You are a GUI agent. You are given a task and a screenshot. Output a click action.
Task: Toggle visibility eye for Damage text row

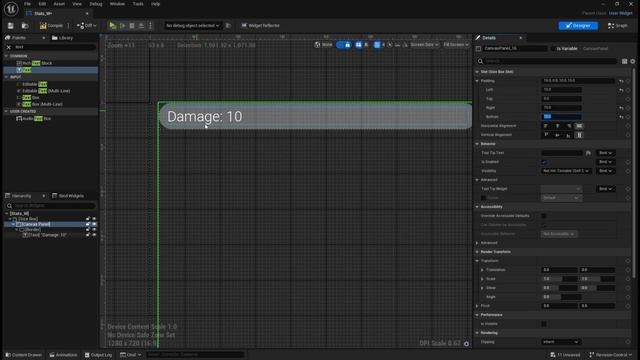click(x=94, y=235)
